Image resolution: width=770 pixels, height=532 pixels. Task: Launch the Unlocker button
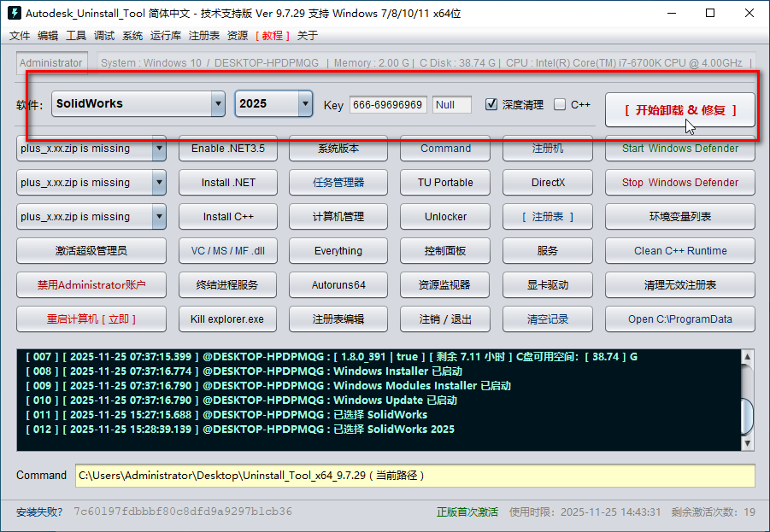445,216
